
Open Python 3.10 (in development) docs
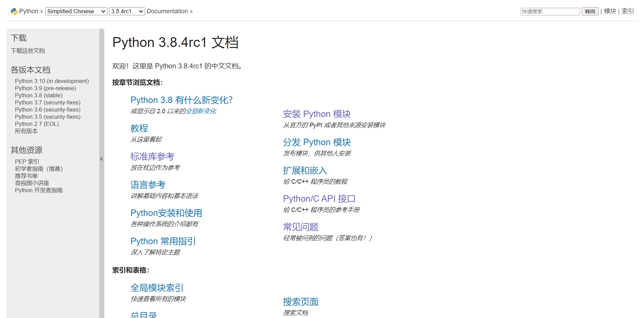coord(52,81)
